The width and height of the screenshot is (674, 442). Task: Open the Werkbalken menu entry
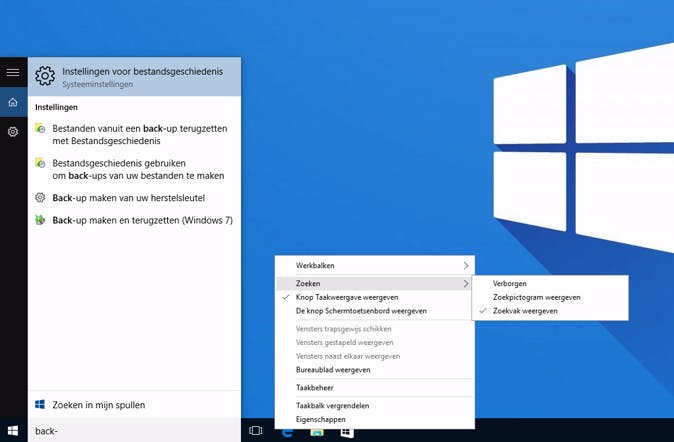click(x=375, y=266)
